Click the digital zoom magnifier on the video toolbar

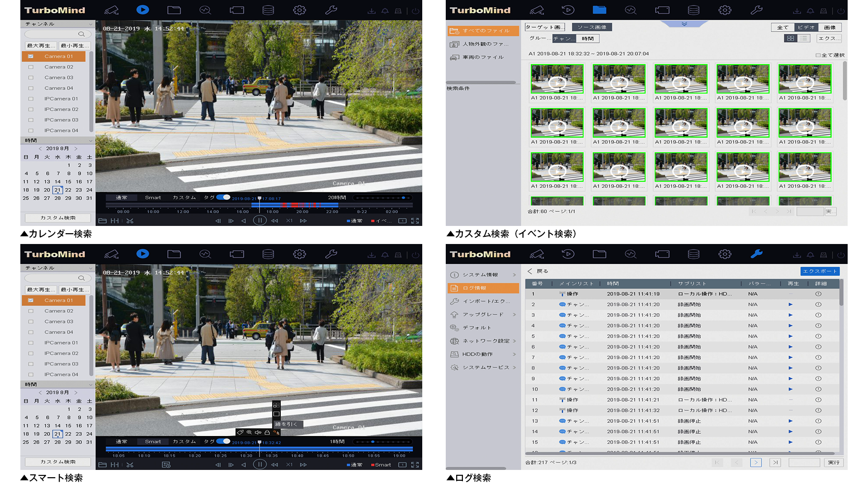click(249, 432)
